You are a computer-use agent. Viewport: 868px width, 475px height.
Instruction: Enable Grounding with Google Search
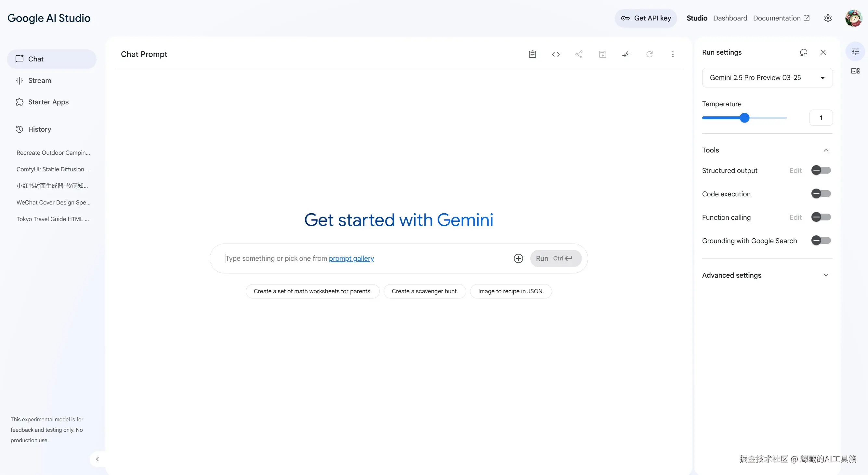point(821,241)
